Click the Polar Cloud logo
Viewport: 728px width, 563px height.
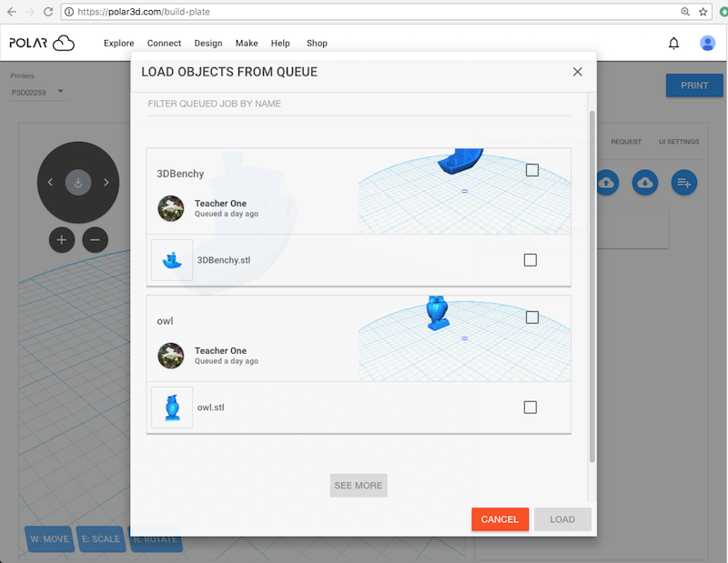42,43
